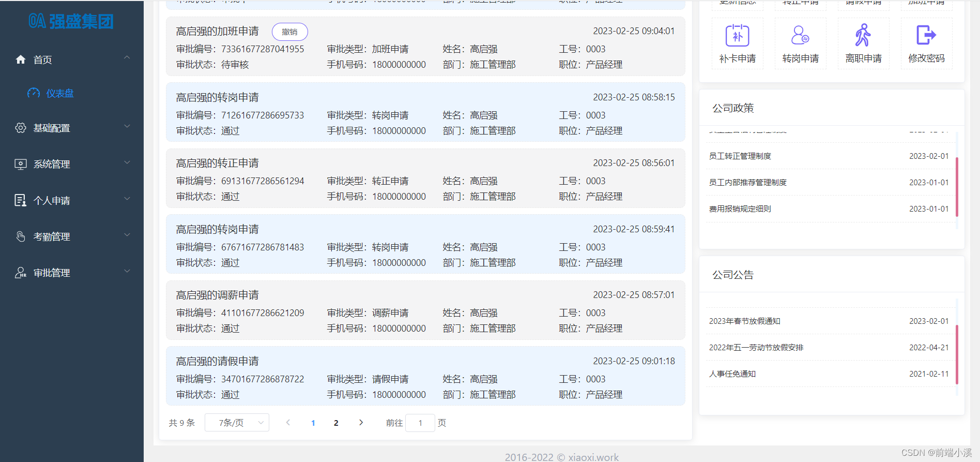Click the form icon beside 个人申请
Viewport: 980px width, 462px height.
21,200
